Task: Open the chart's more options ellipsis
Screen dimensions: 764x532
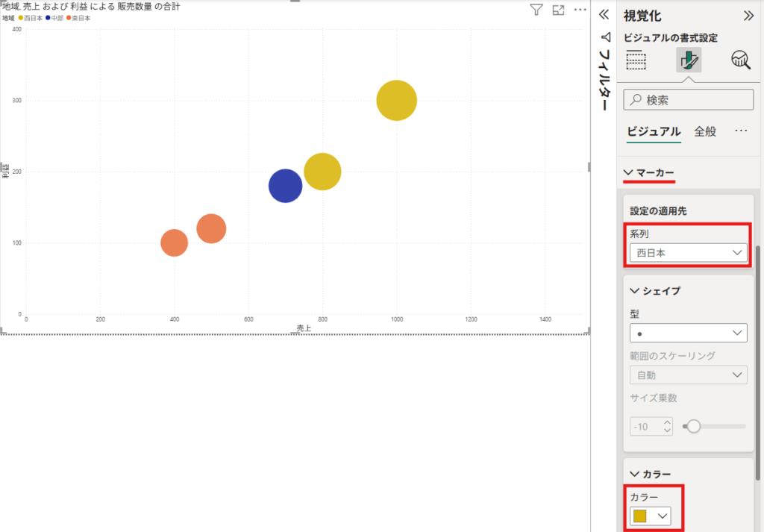Action: click(580, 10)
